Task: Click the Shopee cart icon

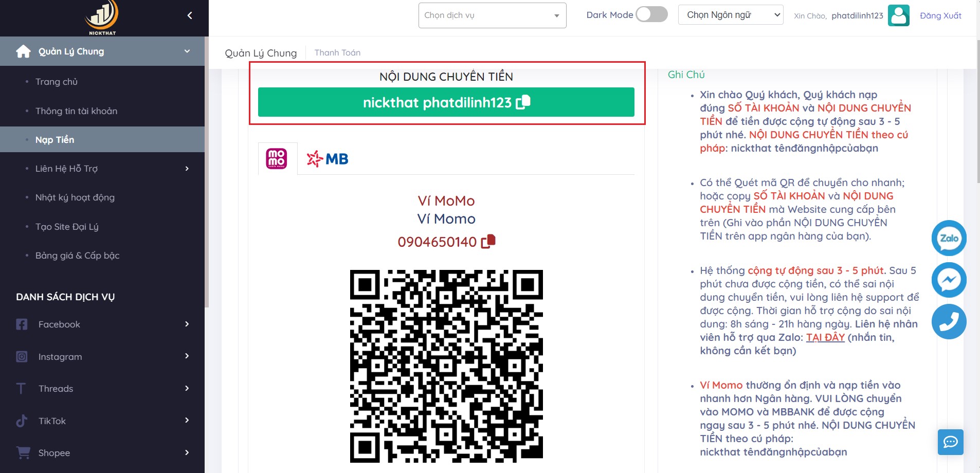Action: [23, 453]
